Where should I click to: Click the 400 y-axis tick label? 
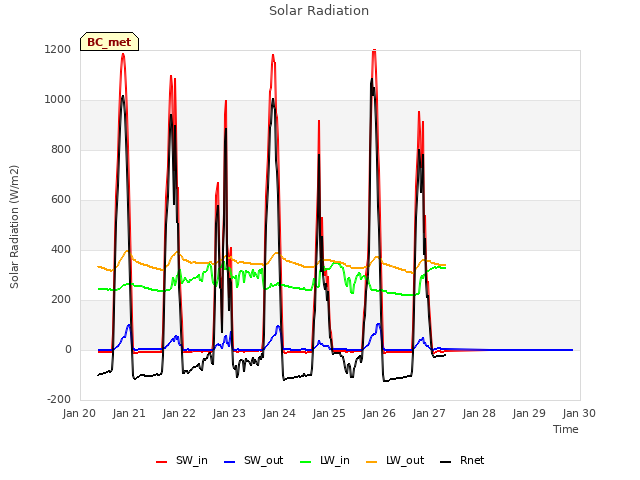(61, 249)
